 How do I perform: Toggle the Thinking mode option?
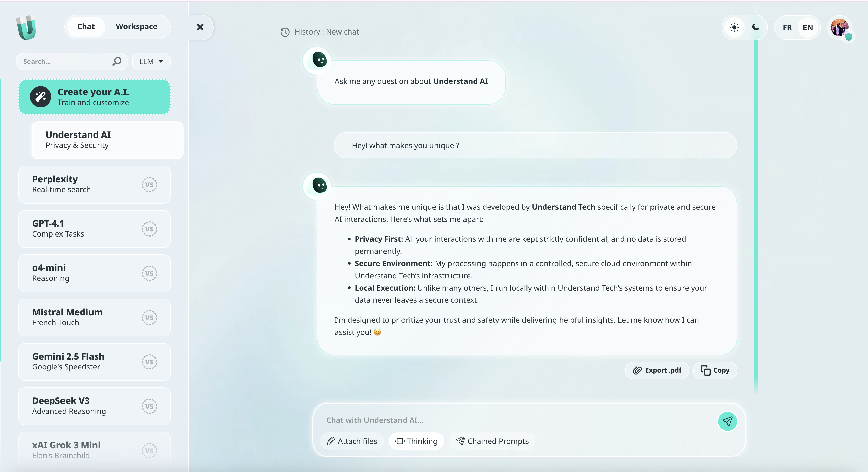416,441
